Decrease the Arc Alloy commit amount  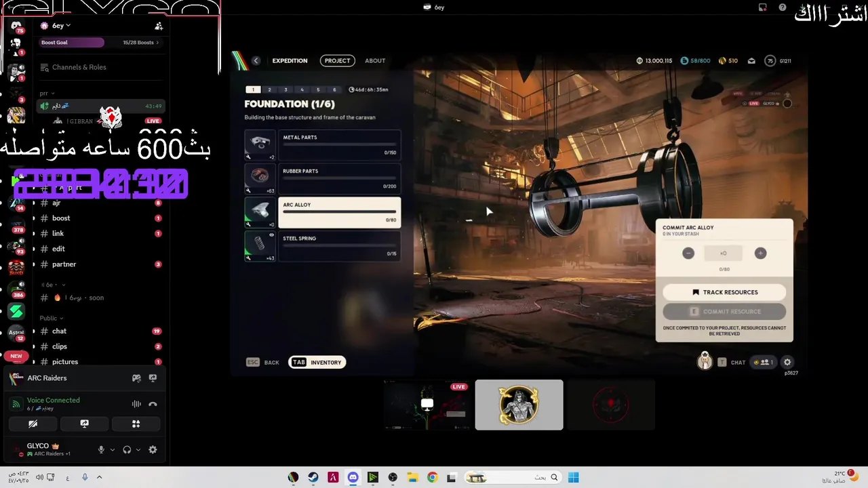[688, 253]
